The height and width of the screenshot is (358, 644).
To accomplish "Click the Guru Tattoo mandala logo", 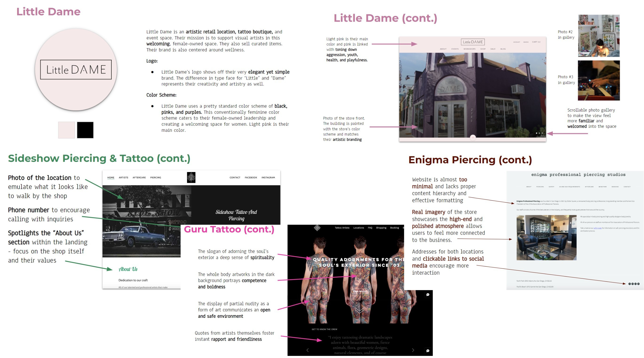I will pyautogui.click(x=317, y=228).
